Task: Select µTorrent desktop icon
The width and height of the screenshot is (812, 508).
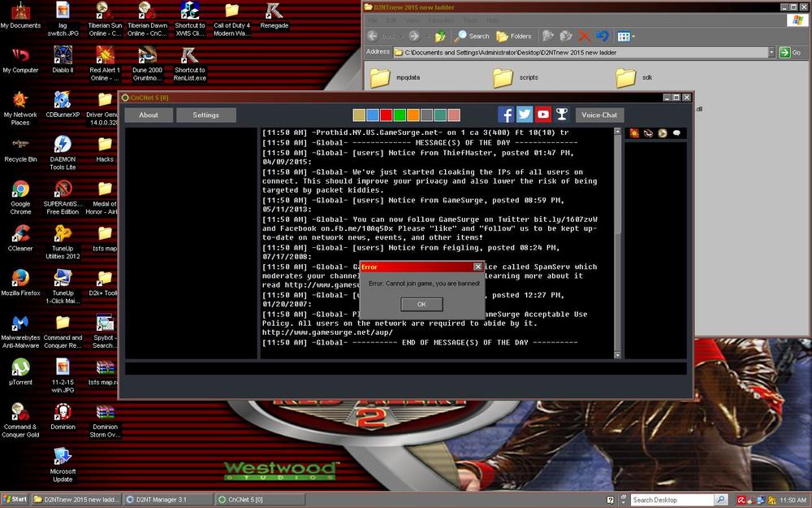Action: (x=20, y=371)
